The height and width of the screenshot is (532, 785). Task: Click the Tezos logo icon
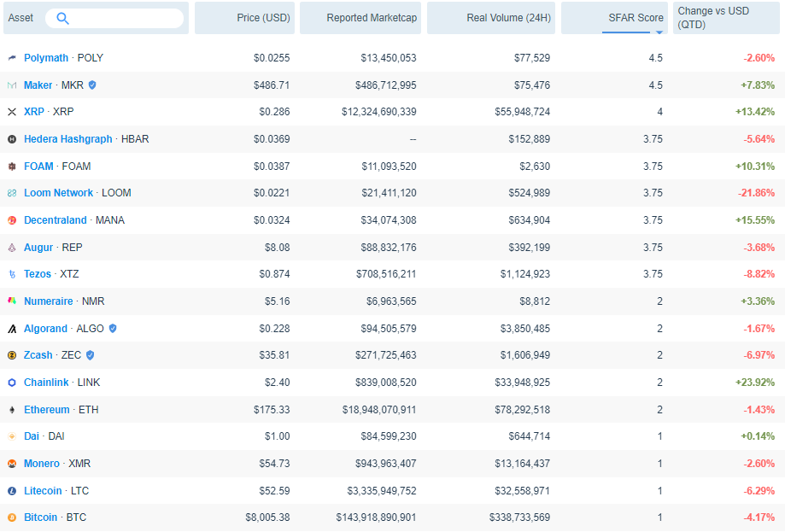tap(12, 274)
